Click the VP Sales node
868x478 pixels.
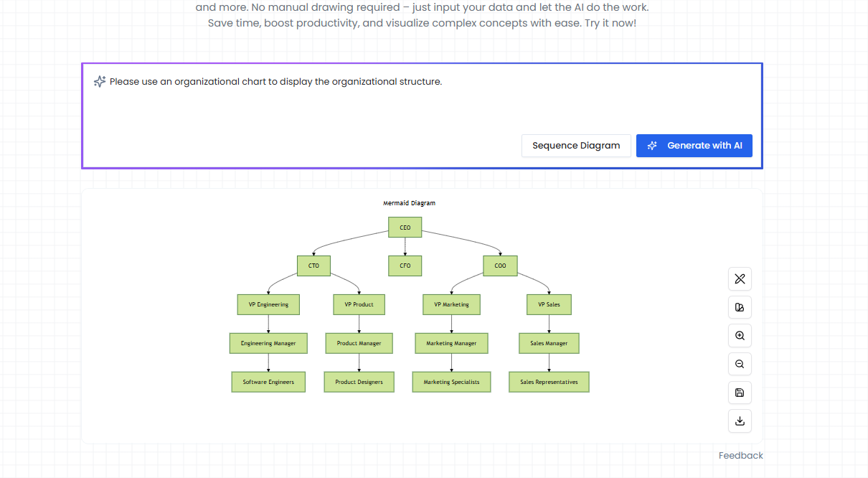click(x=549, y=304)
